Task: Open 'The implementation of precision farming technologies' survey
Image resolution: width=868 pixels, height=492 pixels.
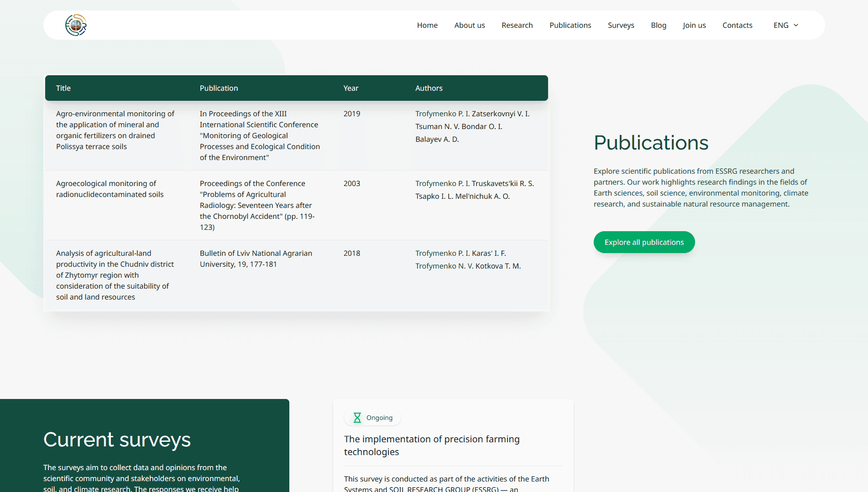Action: point(432,445)
